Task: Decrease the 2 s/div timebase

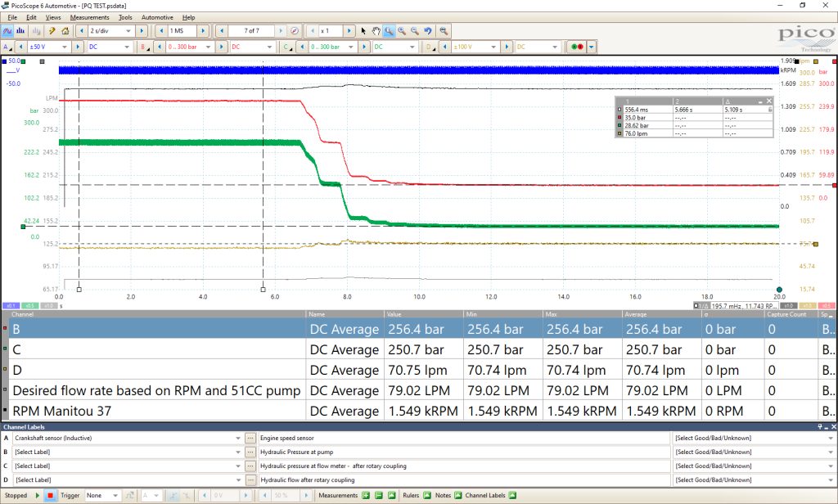Action: coord(82,31)
